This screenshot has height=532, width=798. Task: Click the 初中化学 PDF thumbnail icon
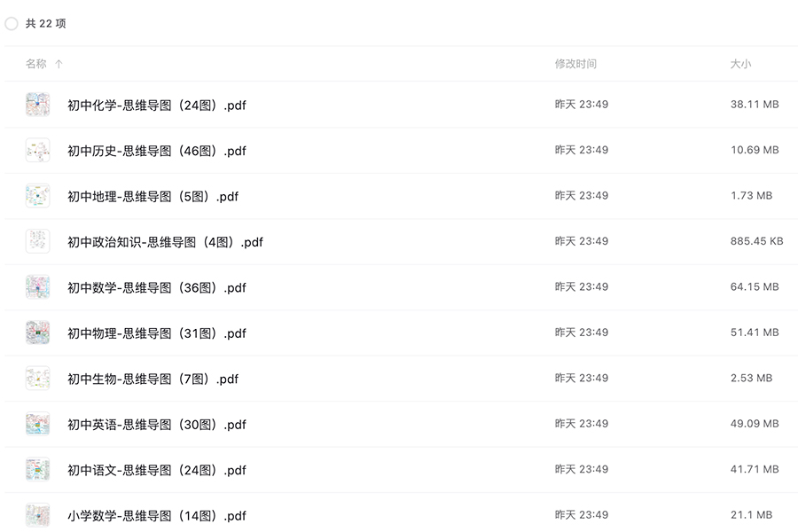pos(37,105)
